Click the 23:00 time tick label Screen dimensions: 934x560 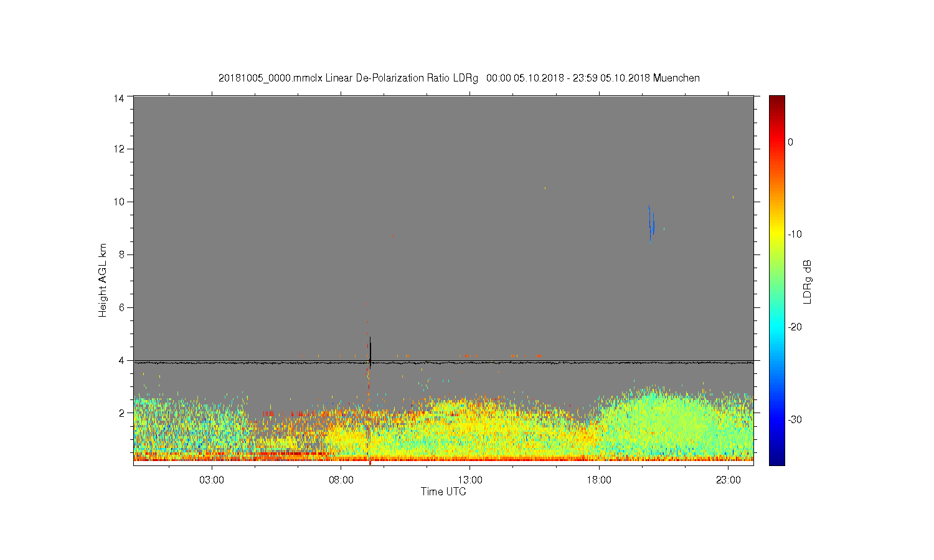(729, 480)
